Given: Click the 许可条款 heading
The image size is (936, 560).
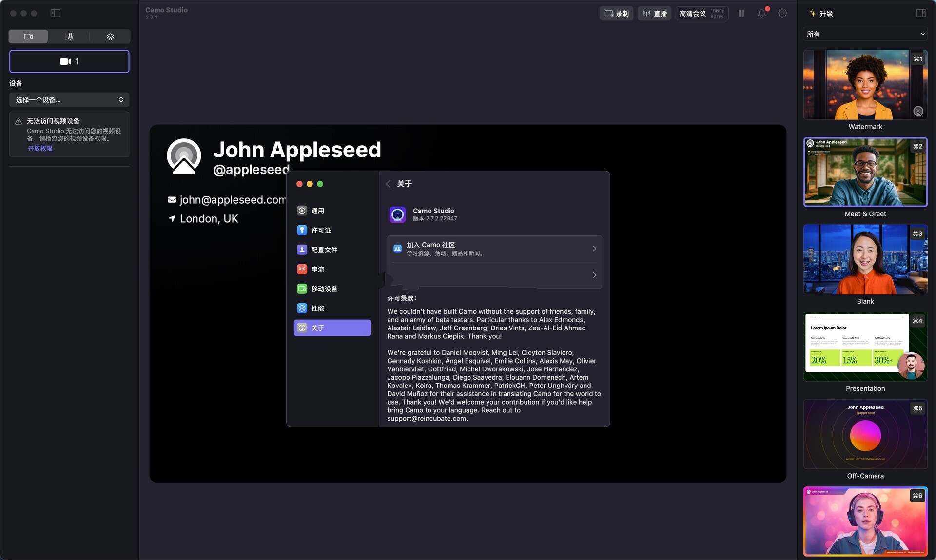Looking at the screenshot, I should pyautogui.click(x=402, y=298).
